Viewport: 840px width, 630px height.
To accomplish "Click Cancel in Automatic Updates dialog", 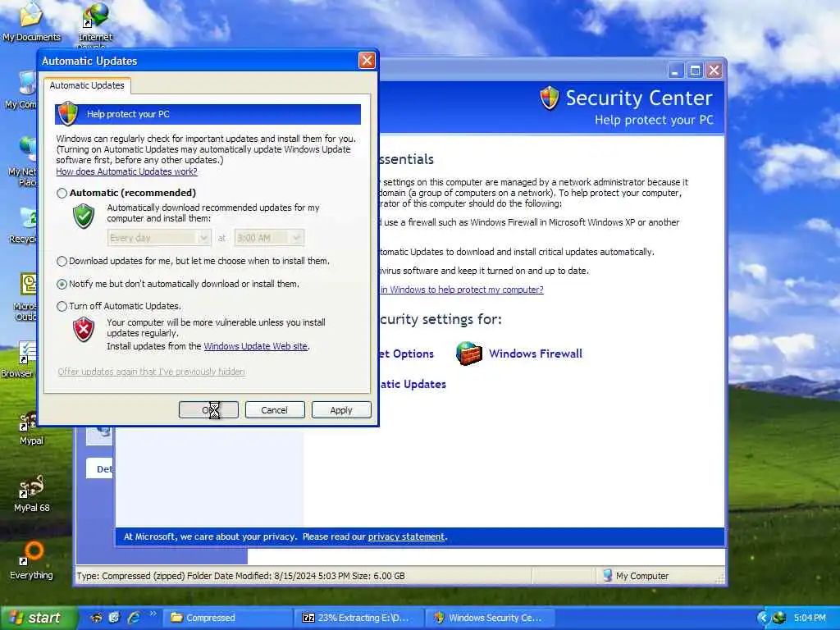I will 275,410.
